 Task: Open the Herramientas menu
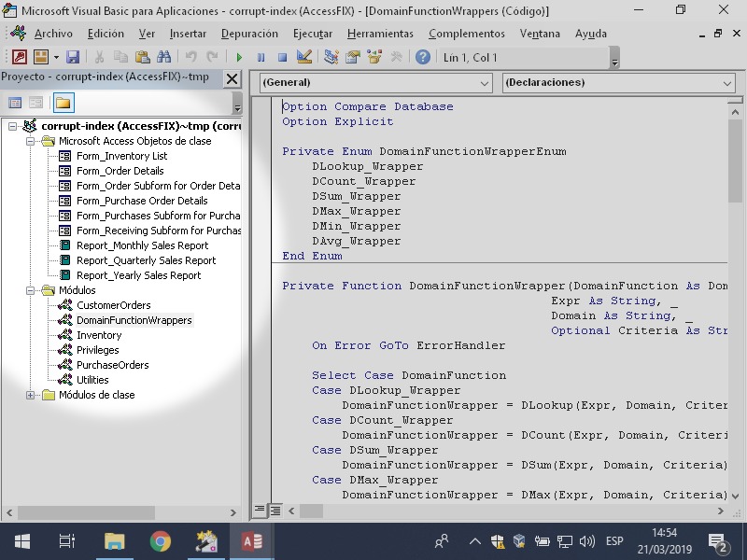tap(380, 34)
